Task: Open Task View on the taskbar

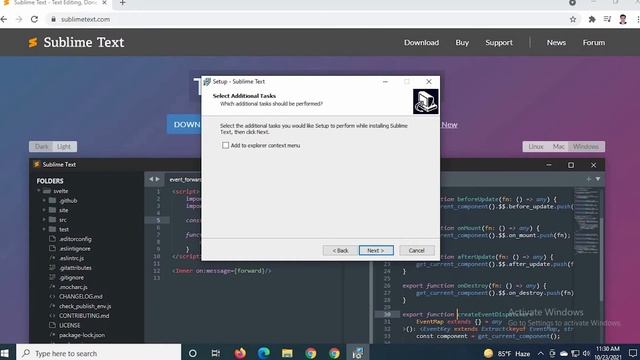Action: 216,353
